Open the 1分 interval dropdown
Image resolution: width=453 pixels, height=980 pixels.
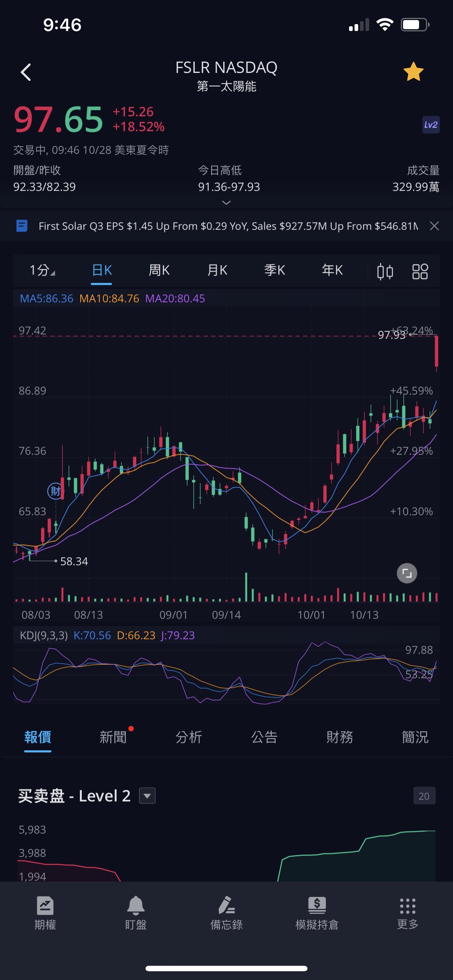click(x=42, y=271)
